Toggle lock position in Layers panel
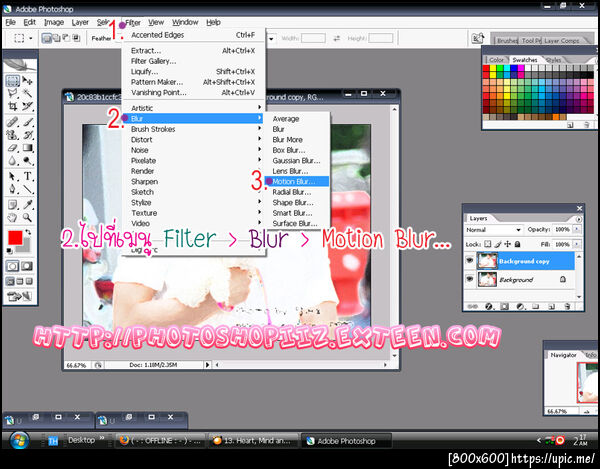The width and height of the screenshot is (600, 469). coord(507,244)
